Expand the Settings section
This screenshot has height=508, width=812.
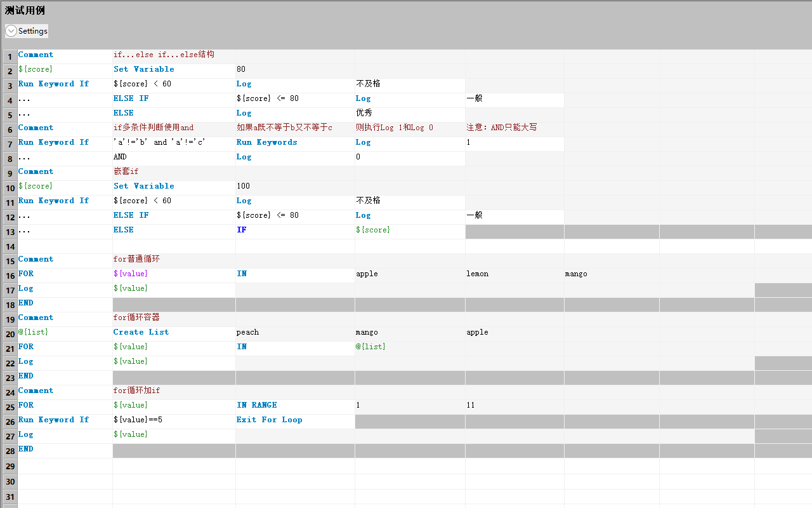point(11,31)
